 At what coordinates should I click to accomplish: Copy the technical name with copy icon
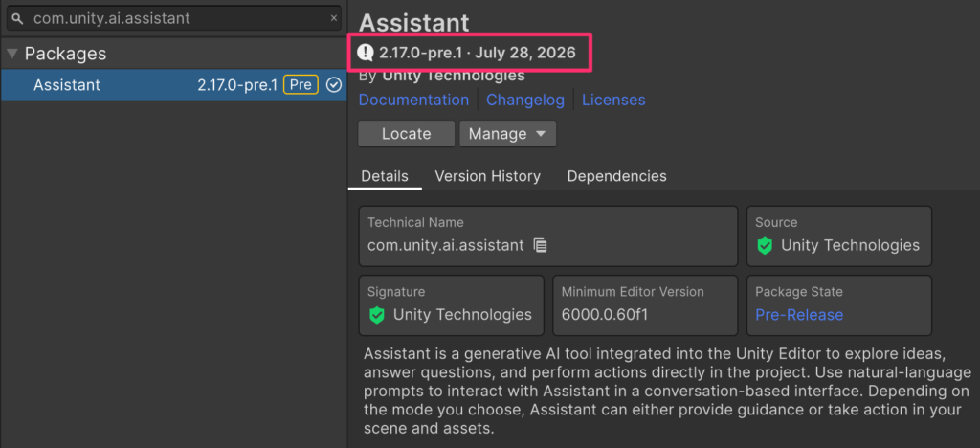coord(540,246)
